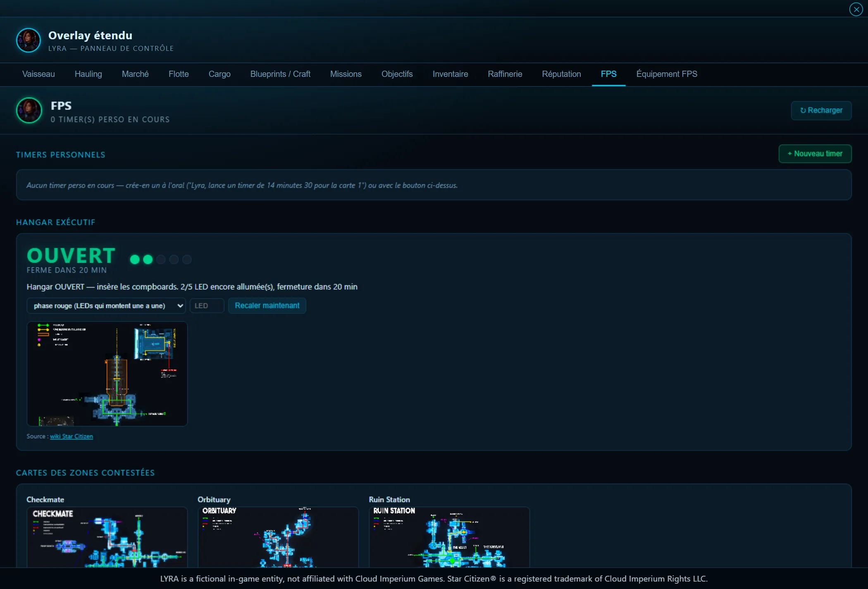Switch to the Réputation tab
This screenshot has width=868, height=589.
[x=561, y=74]
